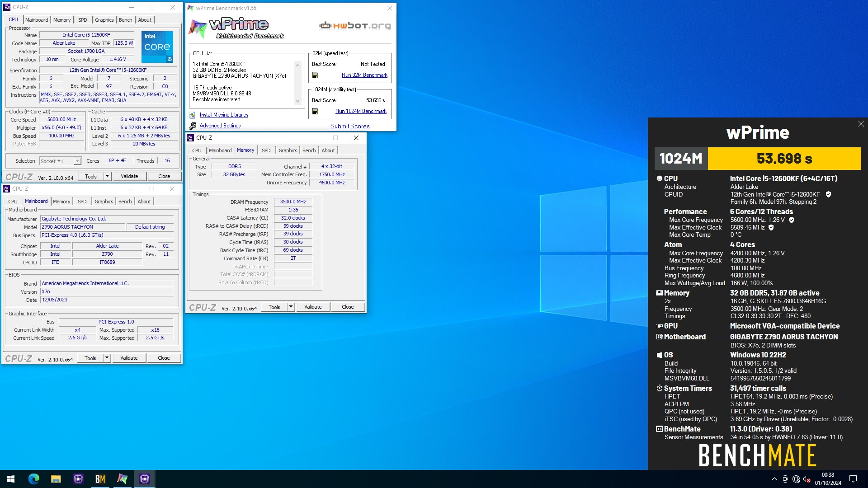The width and height of the screenshot is (868, 488).
Task: Open the Windows Start menu
Action: click(x=11, y=479)
